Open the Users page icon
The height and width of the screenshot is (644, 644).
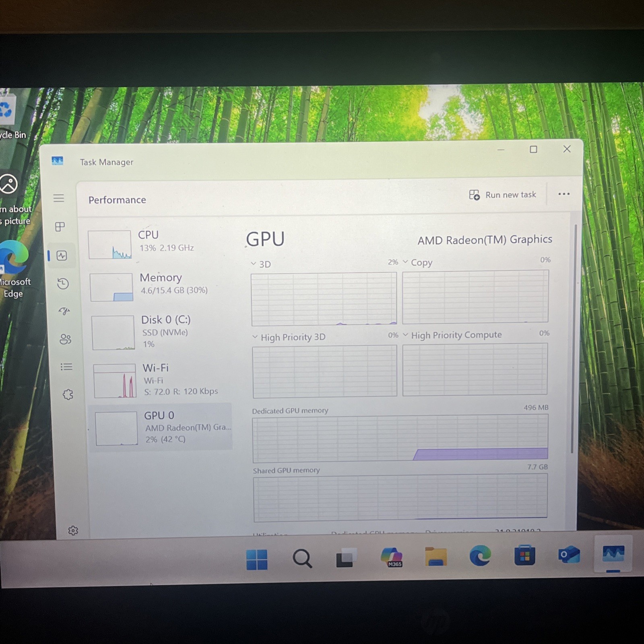click(x=65, y=339)
